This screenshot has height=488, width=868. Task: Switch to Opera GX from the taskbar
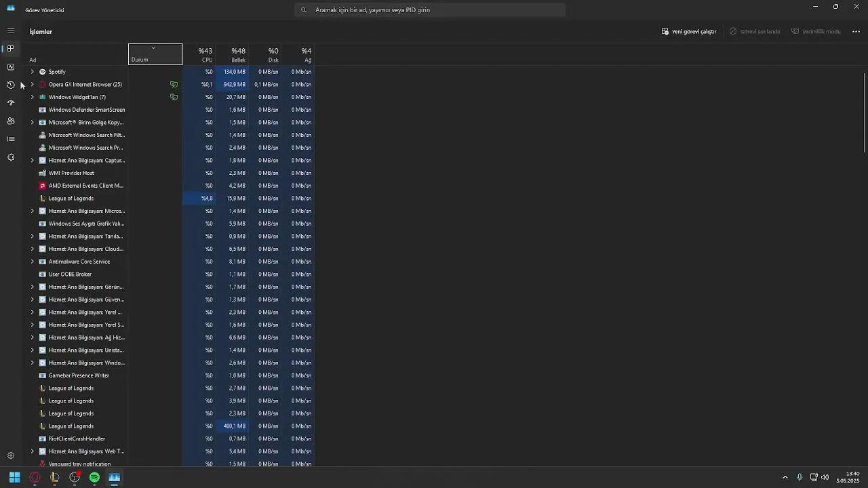click(x=35, y=477)
